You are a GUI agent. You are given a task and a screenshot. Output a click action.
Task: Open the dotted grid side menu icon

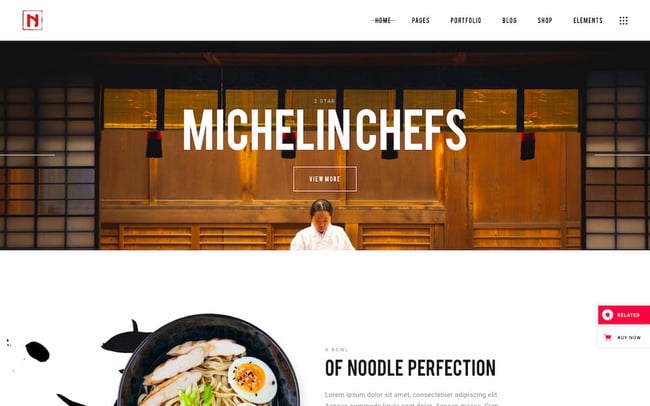[623, 21]
